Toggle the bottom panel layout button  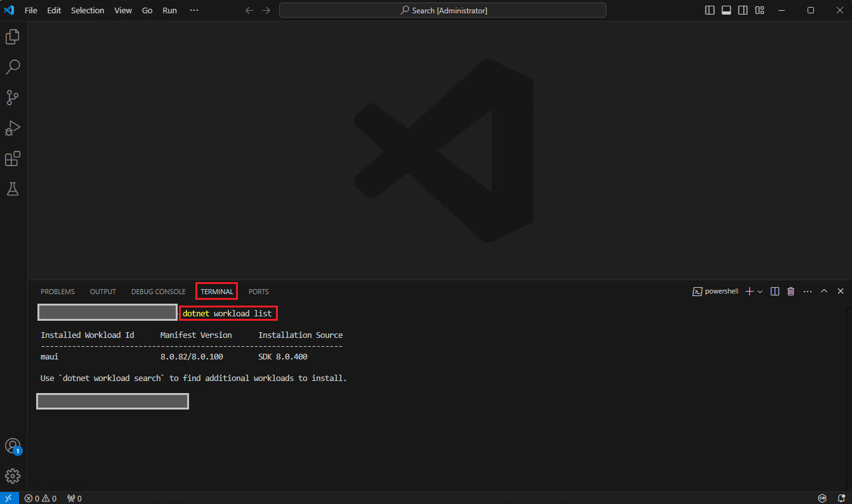tap(726, 10)
